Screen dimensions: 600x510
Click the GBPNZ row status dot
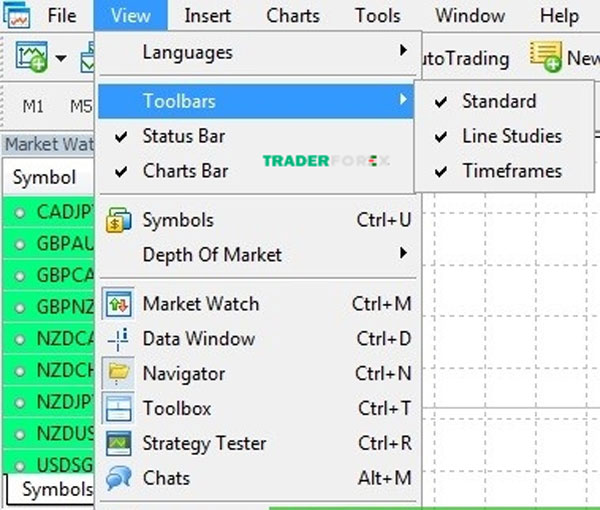[19, 308]
